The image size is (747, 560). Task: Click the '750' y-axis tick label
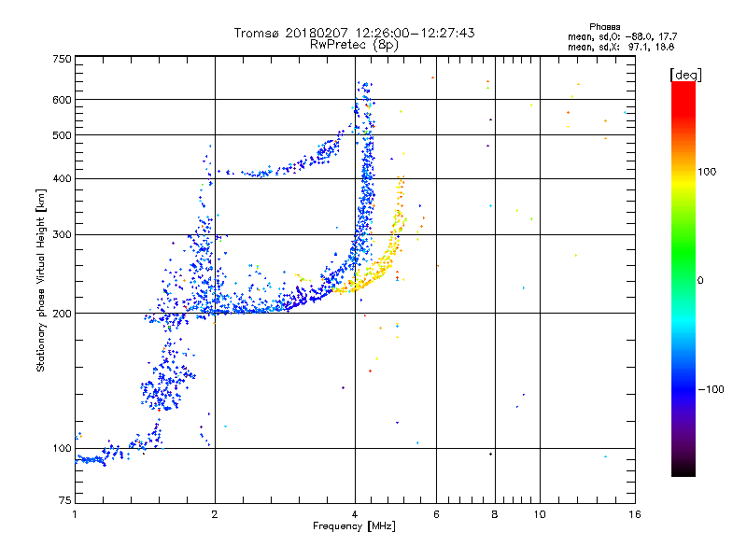point(62,59)
